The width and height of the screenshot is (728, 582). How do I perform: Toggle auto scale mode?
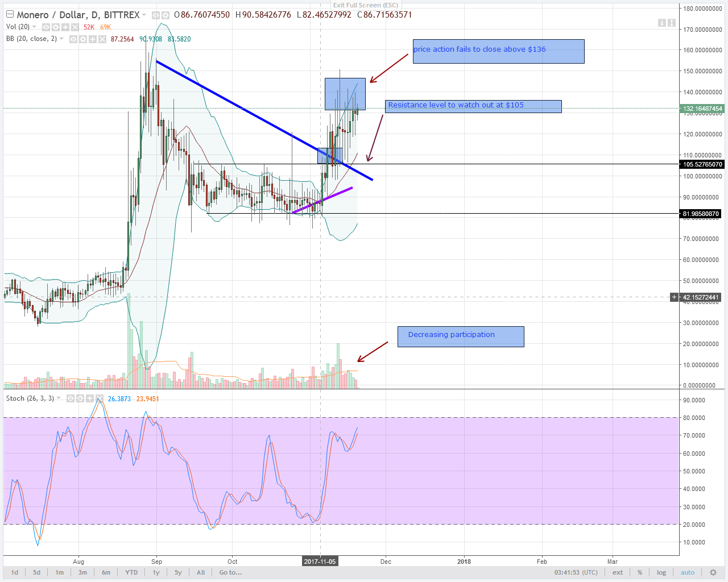pos(688,572)
